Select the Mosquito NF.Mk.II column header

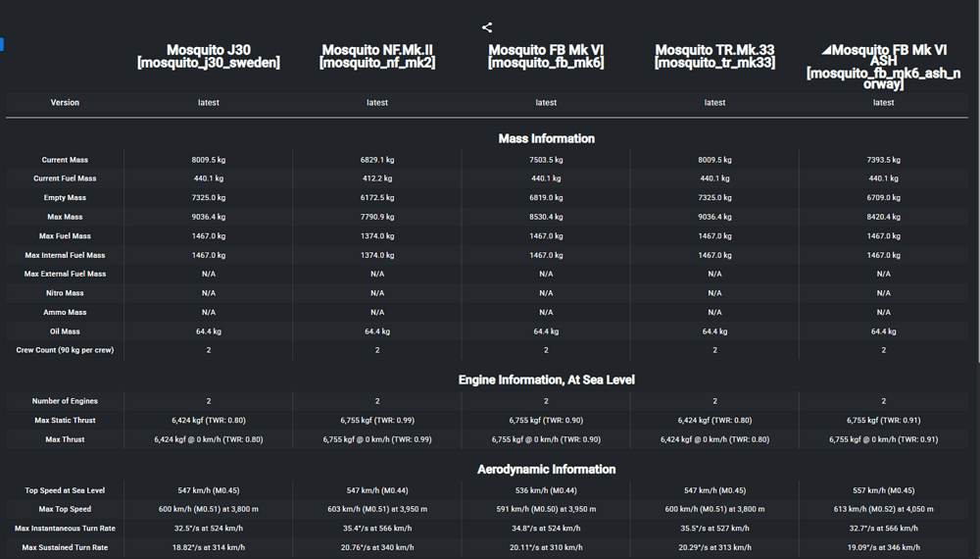[x=377, y=56]
